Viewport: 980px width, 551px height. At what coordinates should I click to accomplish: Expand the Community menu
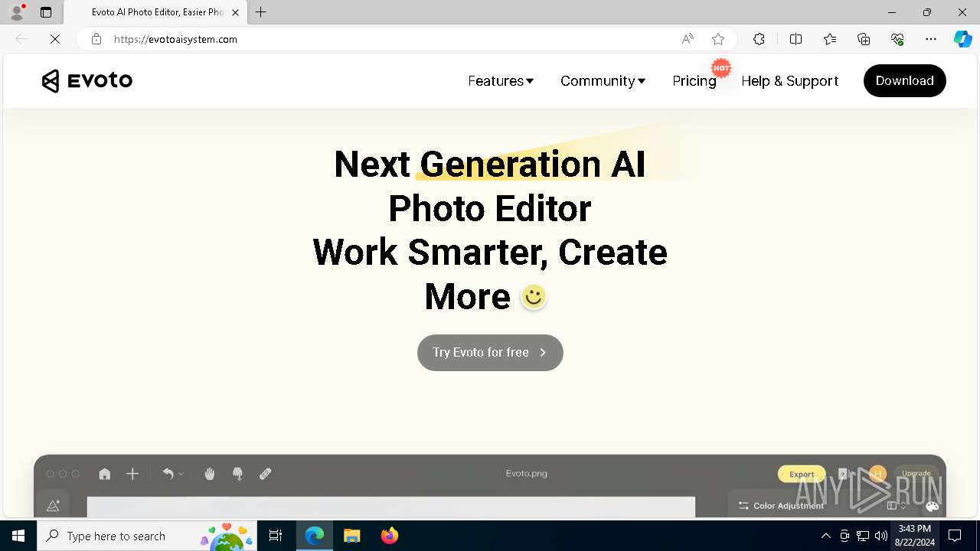pyautogui.click(x=603, y=81)
